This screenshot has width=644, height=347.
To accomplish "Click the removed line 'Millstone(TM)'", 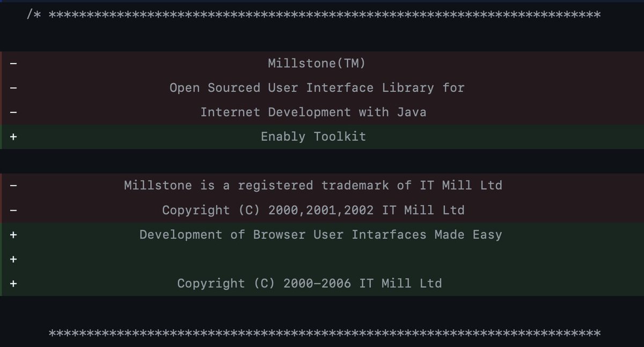I will coord(317,63).
